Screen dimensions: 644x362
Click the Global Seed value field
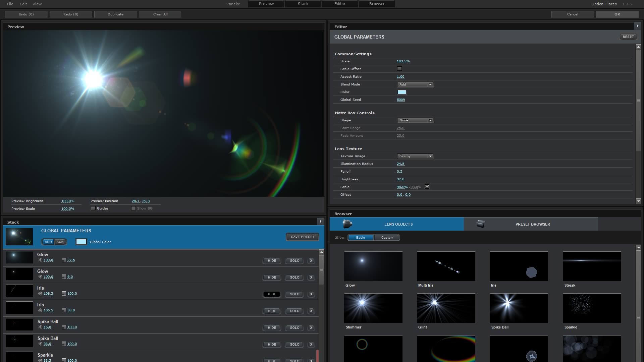coord(400,100)
